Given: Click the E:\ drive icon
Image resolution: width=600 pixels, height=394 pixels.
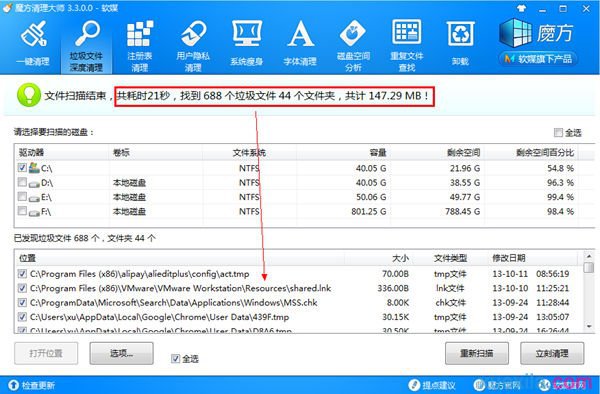Looking at the screenshot, I should click(34, 198).
